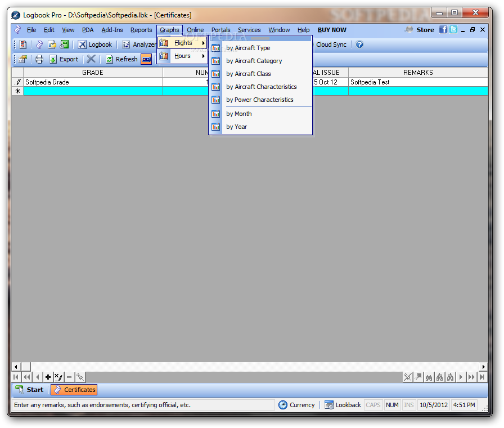Go to previous record arrow
The image size is (504, 428).
click(38, 377)
